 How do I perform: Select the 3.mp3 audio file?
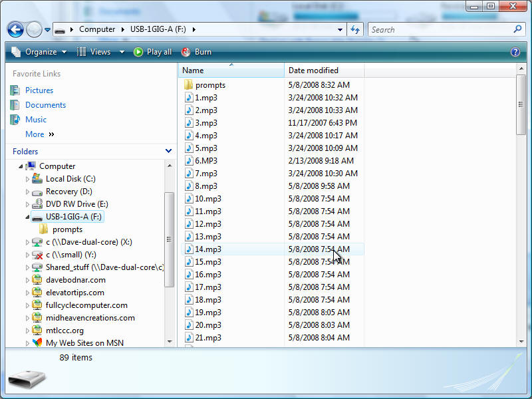[x=205, y=123]
